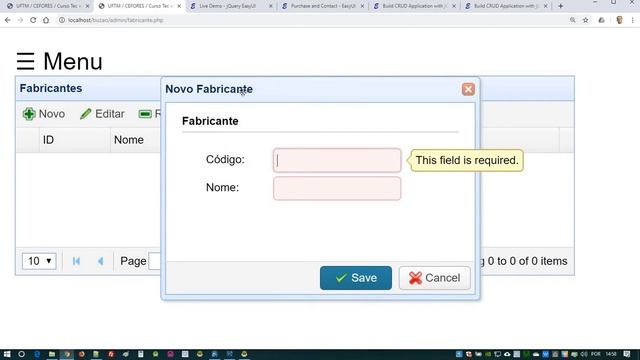The height and width of the screenshot is (360, 640).
Task: Open the Windows Start menu
Action: pos(7,354)
